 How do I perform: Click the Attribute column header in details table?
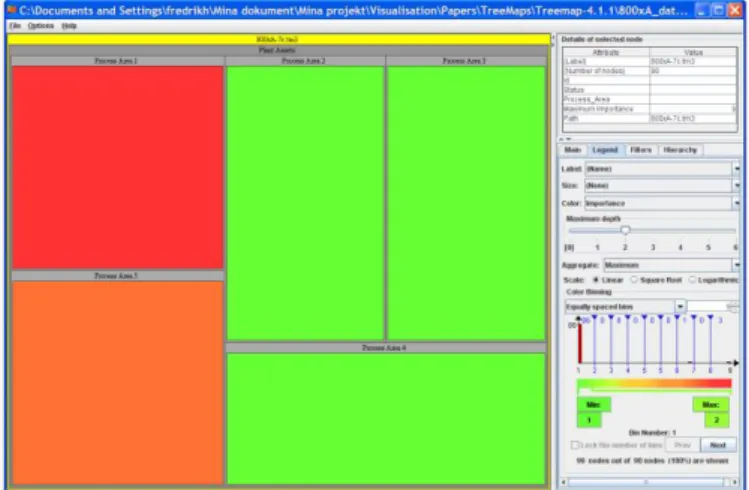606,52
